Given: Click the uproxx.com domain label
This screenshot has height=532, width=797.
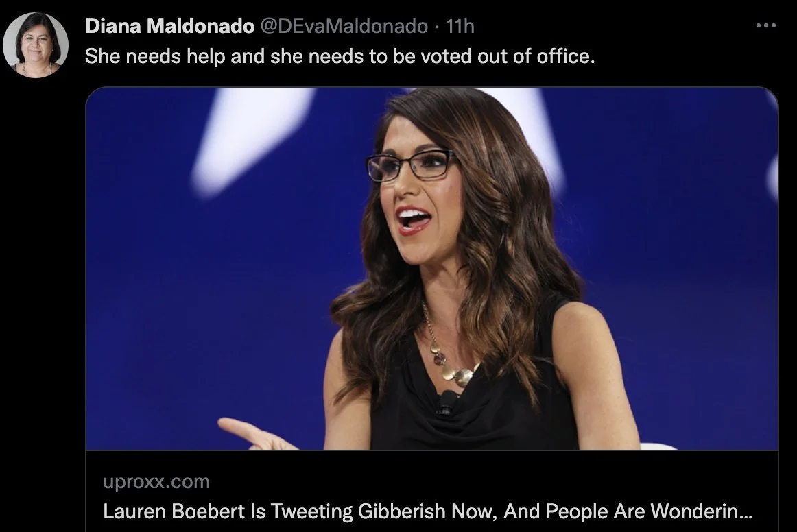Looking at the screenshot, I should [x=156, y=482].
